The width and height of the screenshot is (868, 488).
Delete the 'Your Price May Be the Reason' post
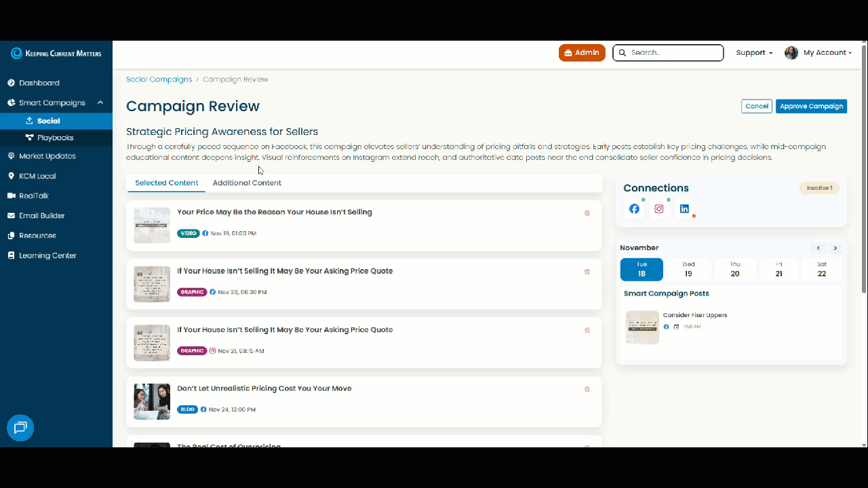(587, 213)
